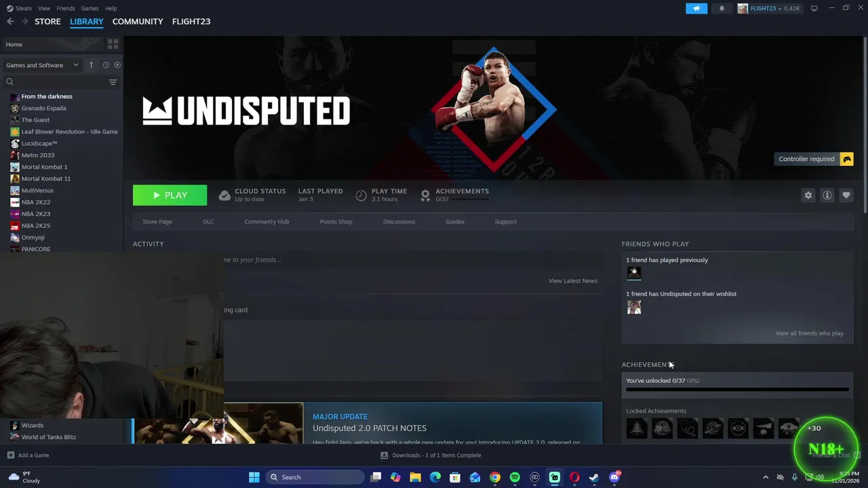The height and width of the screenshot is (488, 868).
Task: Toggle the ready-to-play filter icon
Action: pyautogui.click(x=117, y=65)
